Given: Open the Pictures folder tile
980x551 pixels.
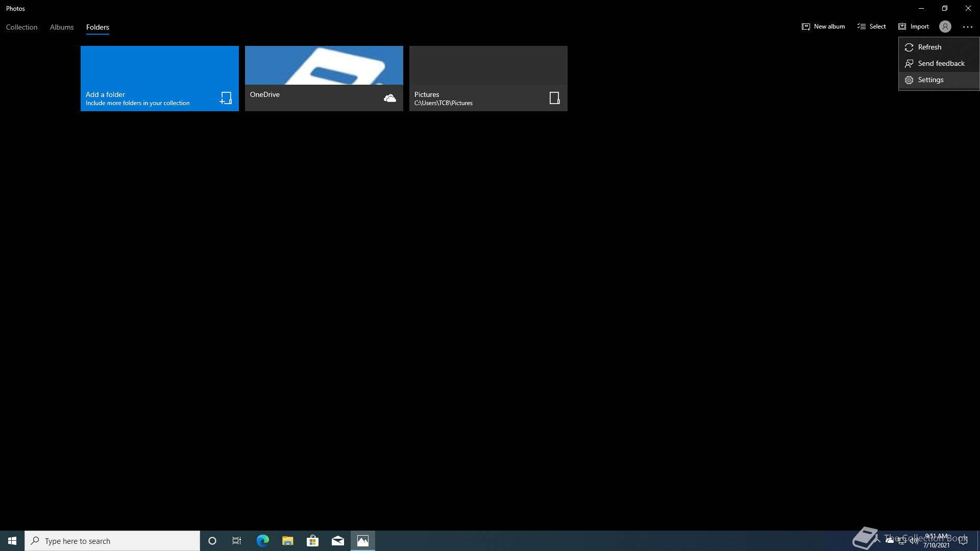Looking at the screenshot, I should click(x=488, y=79).
